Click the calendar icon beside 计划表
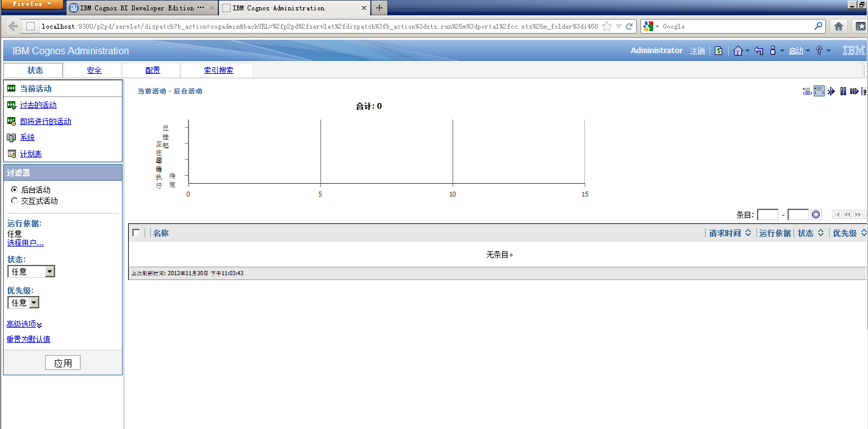The width and height of the screenshot is (868, 429). (x=11, y=154)
